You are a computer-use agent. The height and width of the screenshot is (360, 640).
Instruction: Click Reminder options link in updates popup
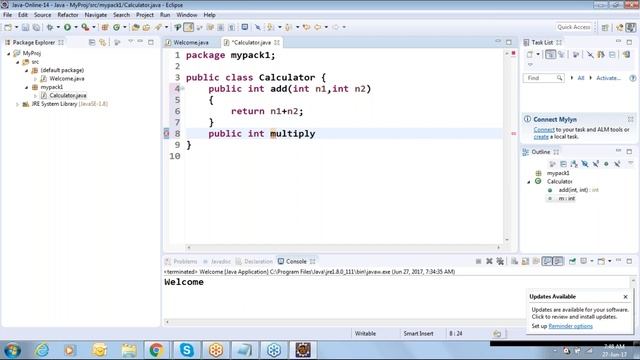(x=571, y=326)
